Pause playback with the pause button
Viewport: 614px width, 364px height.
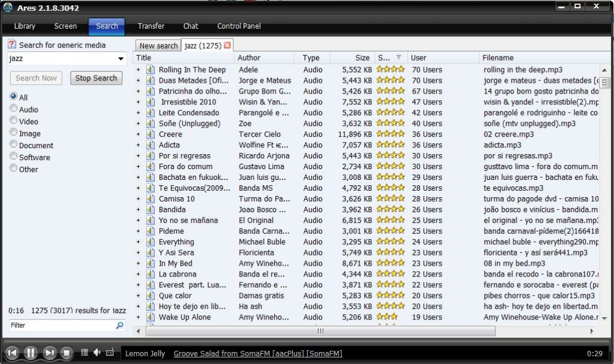[31, 353]
